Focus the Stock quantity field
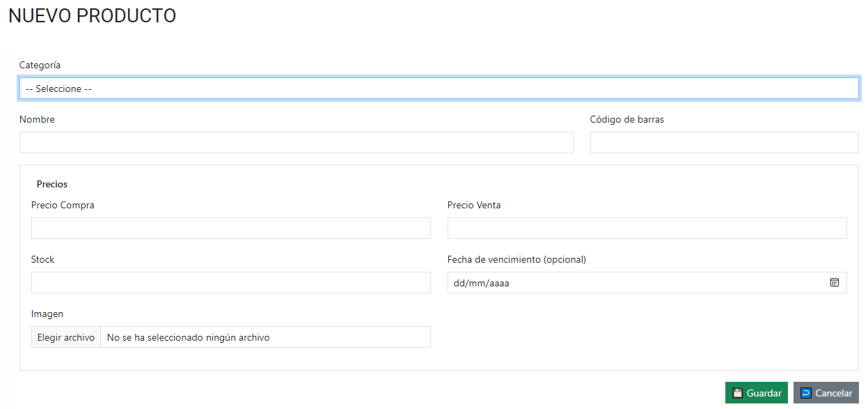 230,282
